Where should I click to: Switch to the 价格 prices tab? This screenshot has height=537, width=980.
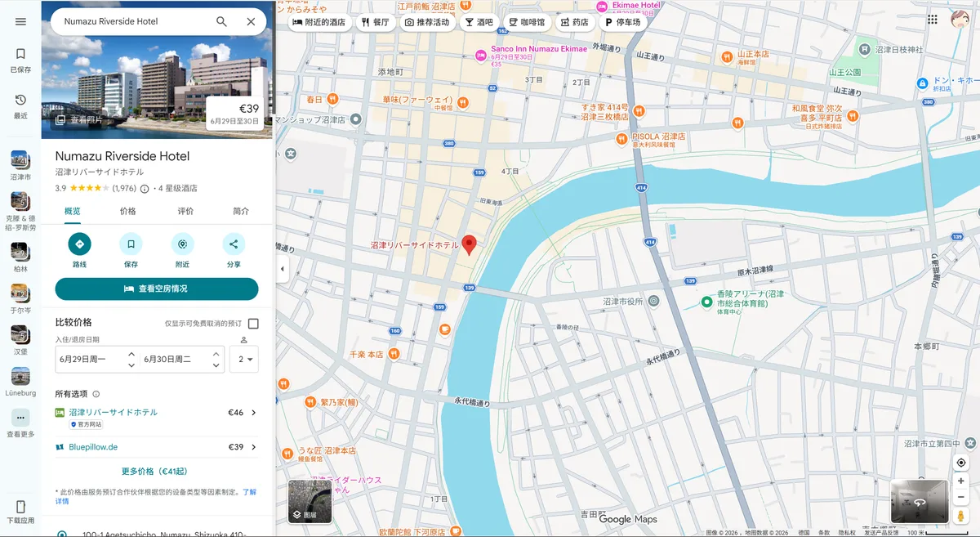coord(128,211)
